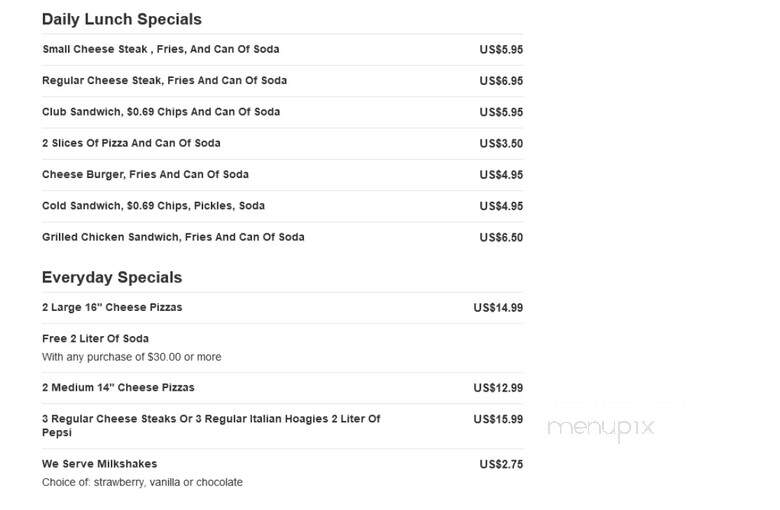Click the $30.00 purchase condition text
The width and height of the screenshot is (780, 510).
pyautogui.click(x=132, y=357)
